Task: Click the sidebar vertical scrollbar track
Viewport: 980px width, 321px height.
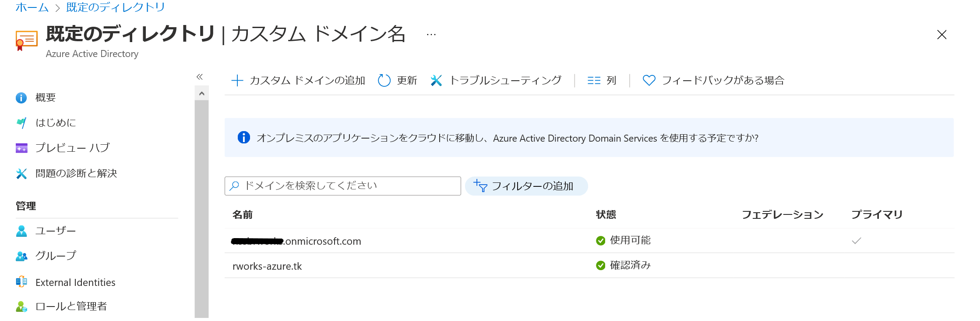Action: coord(201,209)
